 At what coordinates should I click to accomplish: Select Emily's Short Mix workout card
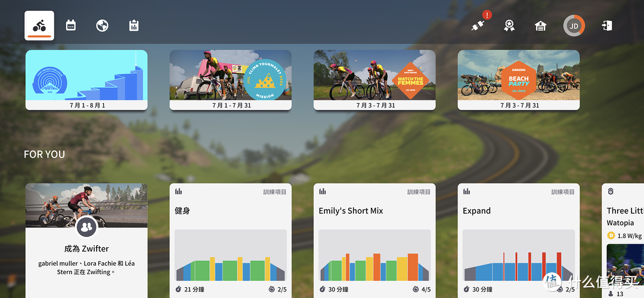click(x=374, y=241)
